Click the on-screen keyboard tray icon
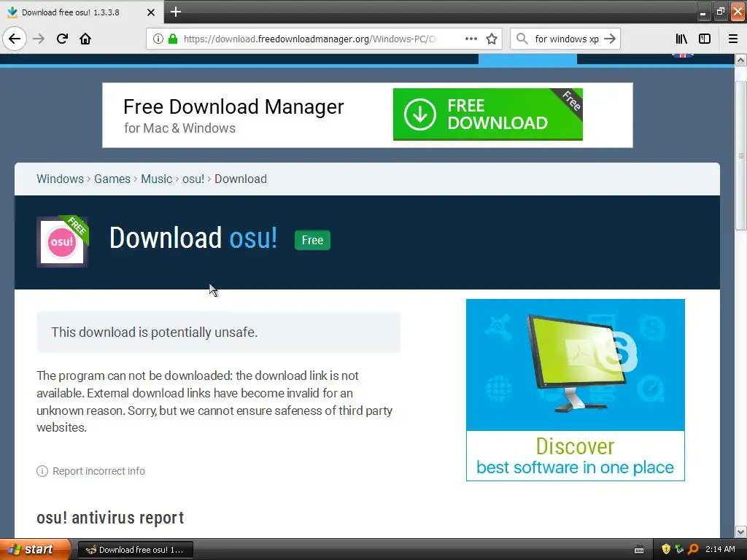Screen dimensions: 747x560 [639, 550]
